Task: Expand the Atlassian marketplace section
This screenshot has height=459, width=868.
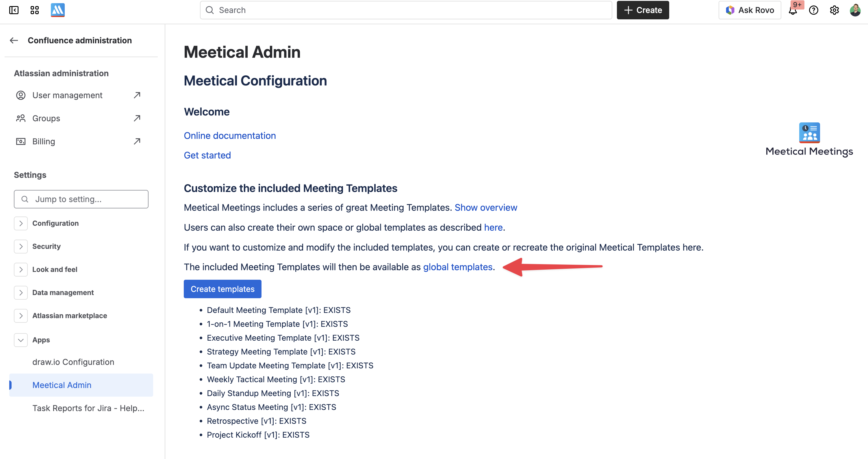Action: [21, 316]
